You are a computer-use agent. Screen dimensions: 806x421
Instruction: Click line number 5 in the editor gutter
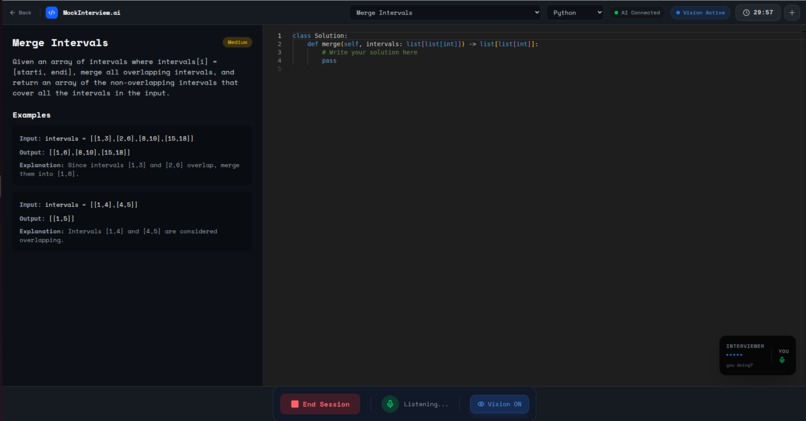click(280, 69)
